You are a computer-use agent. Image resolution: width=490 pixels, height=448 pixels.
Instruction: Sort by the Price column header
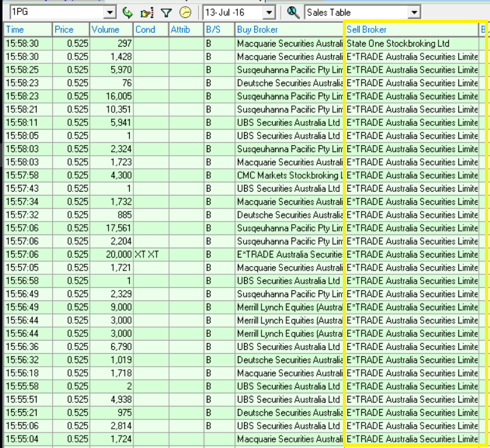(x=71, y=30)
